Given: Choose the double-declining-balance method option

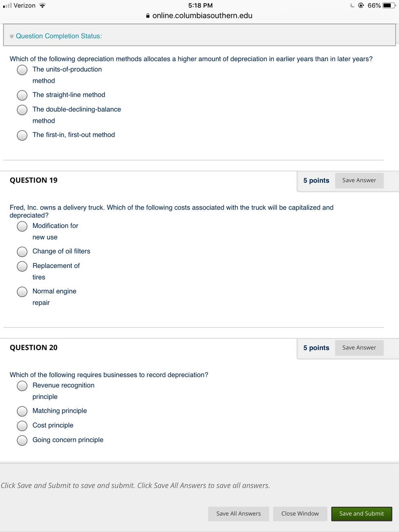Looking at the screenshot, I should (x=22, y=110).
